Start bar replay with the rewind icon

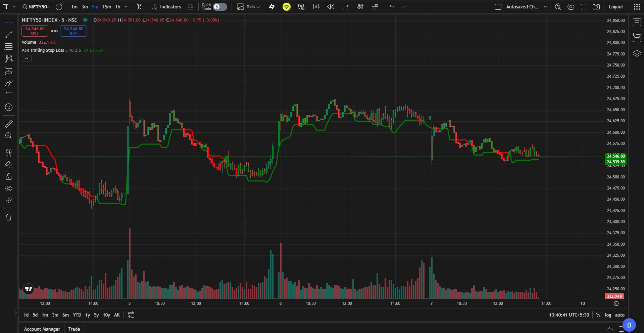331,7
